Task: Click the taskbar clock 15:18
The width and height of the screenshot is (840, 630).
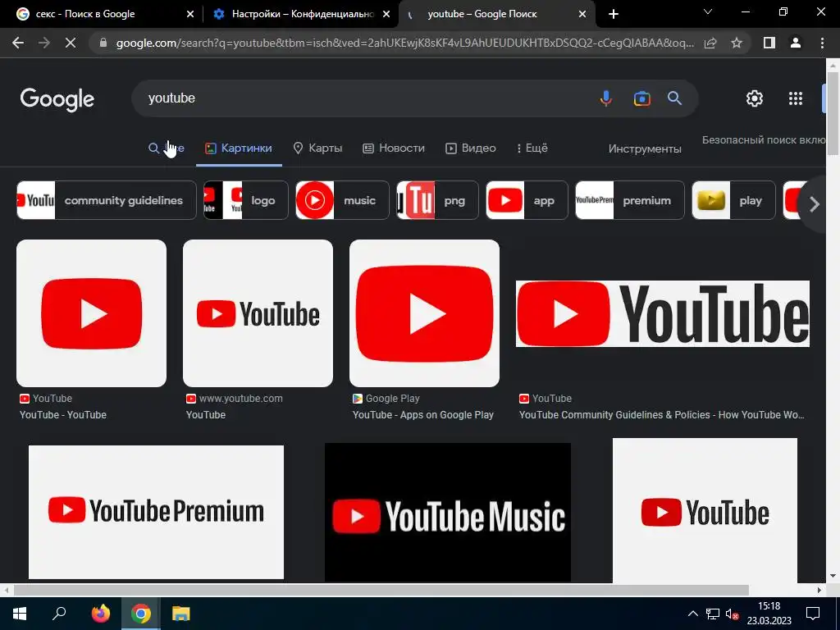Action: coord(769,606)
